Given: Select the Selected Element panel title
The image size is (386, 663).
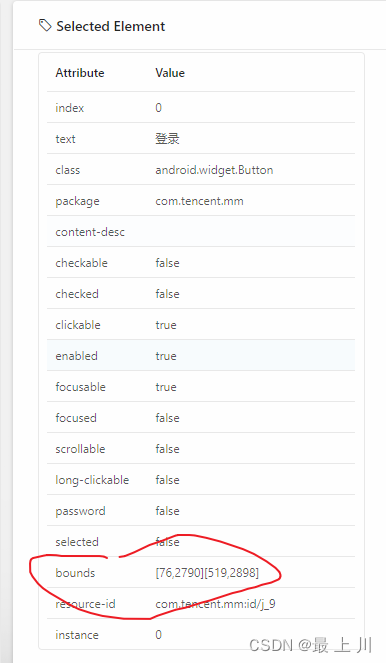Looking at the screenshot, I should pos(111,26).
